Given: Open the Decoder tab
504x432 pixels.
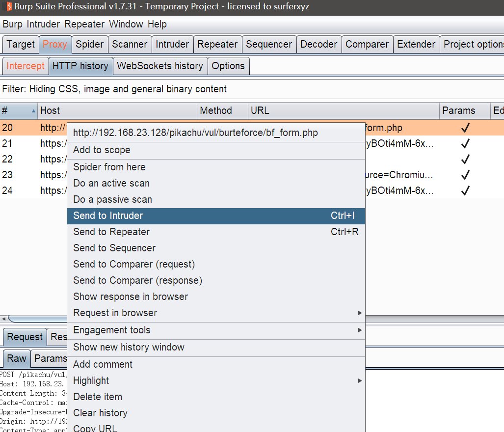Looking at the screenshot, I should [318, 44].
